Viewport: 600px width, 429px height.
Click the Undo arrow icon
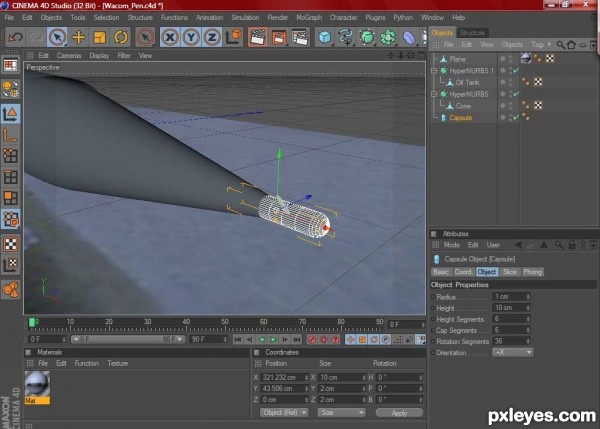pos(15,38)
